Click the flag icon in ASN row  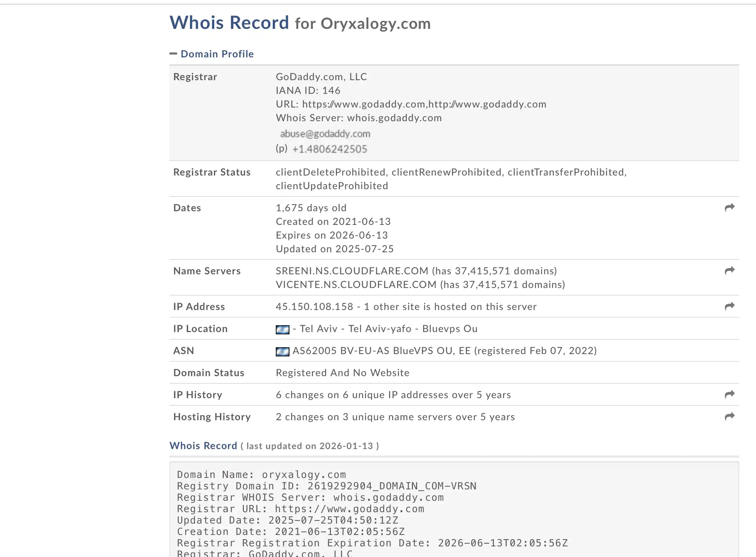[x=282, y=351]
